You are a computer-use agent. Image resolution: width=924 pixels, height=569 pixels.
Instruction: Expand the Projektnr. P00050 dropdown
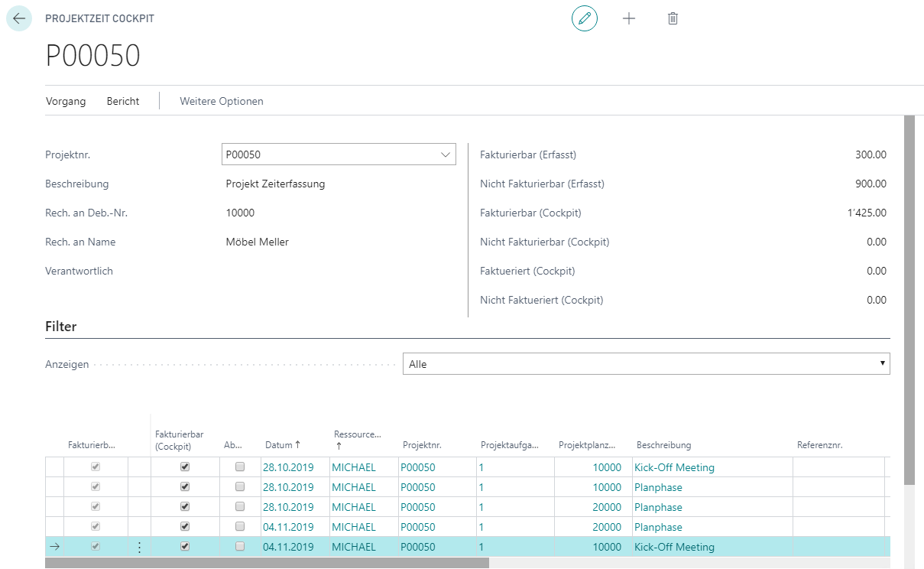(446, 154)
